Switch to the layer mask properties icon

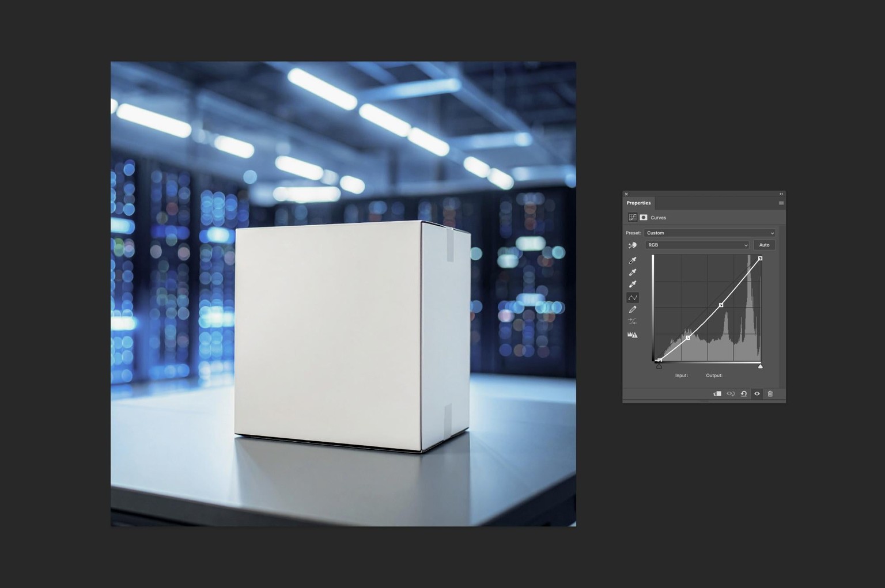coord(644,218)
